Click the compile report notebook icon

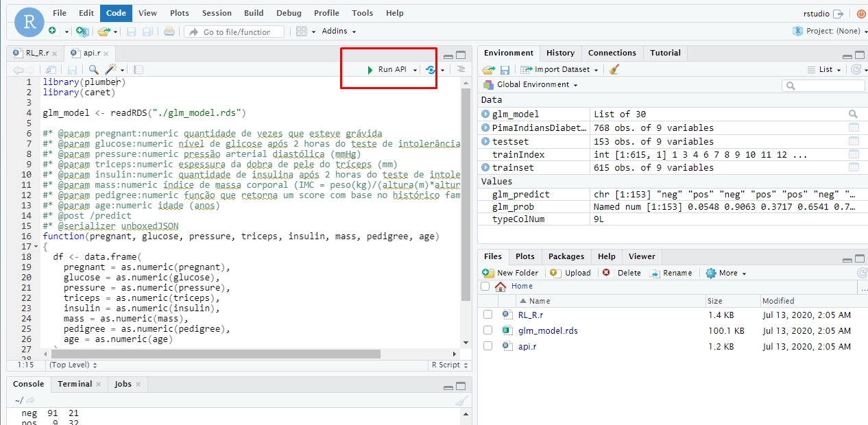[138, 69]
